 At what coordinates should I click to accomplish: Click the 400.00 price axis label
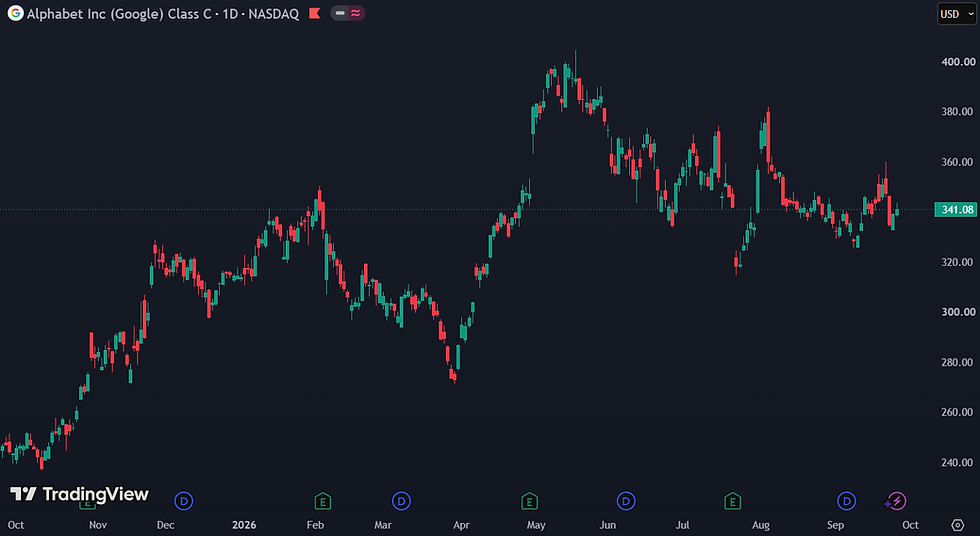(x=958, y=62)
